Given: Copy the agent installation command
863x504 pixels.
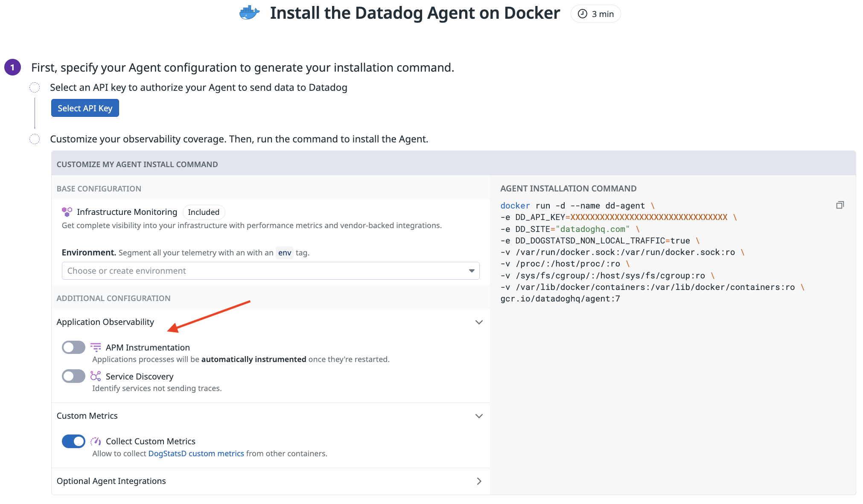Looking at the screenshot, I should point(840,205).
